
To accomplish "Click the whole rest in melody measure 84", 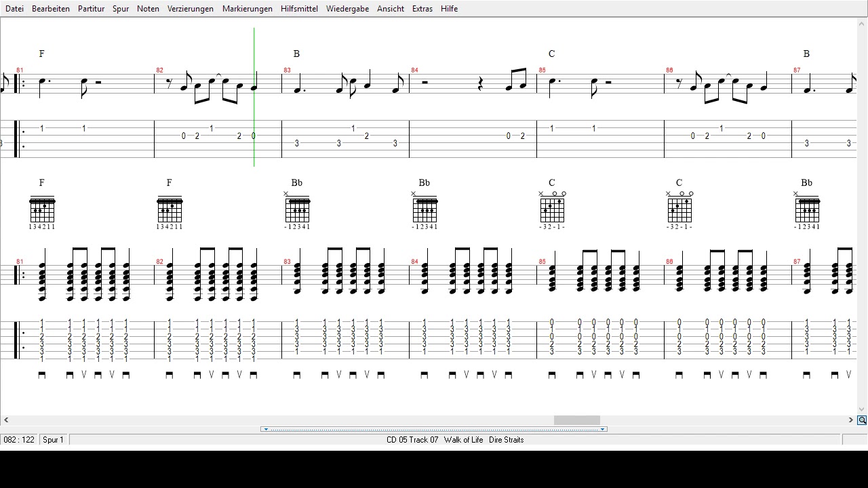I will pos(425,83).
